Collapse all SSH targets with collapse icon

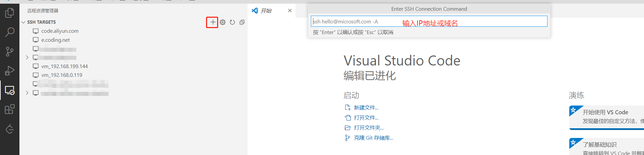[242, 22]
